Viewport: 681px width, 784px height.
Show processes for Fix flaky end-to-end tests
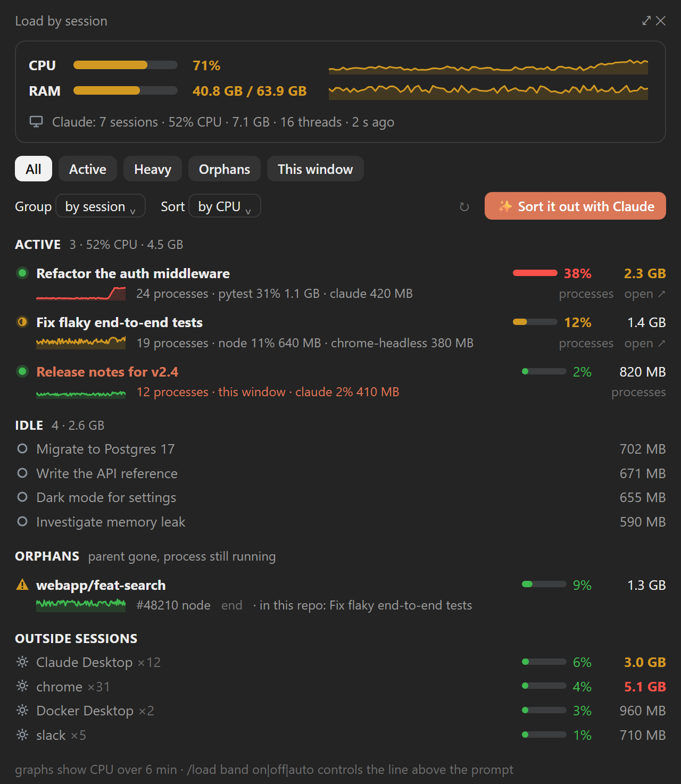(x=586, y=343)
